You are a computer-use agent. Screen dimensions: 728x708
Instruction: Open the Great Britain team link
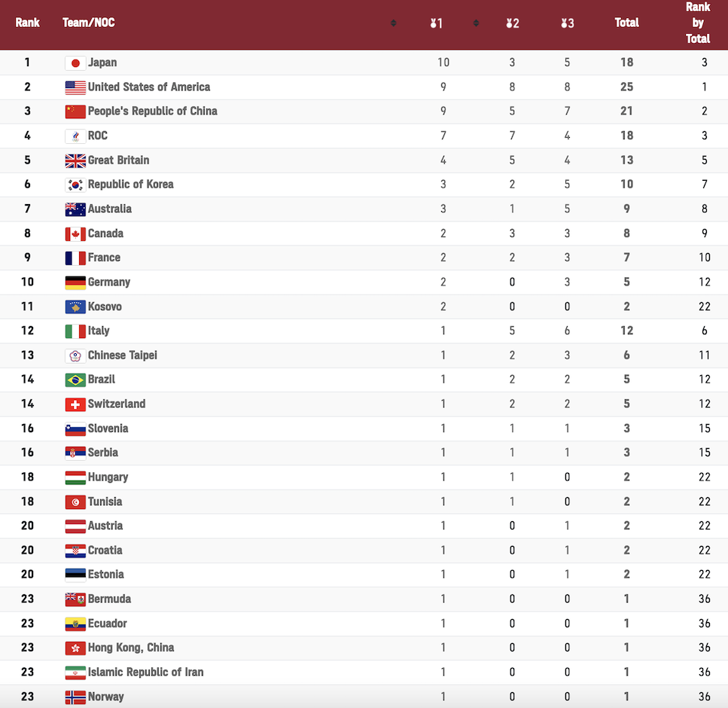119,160
